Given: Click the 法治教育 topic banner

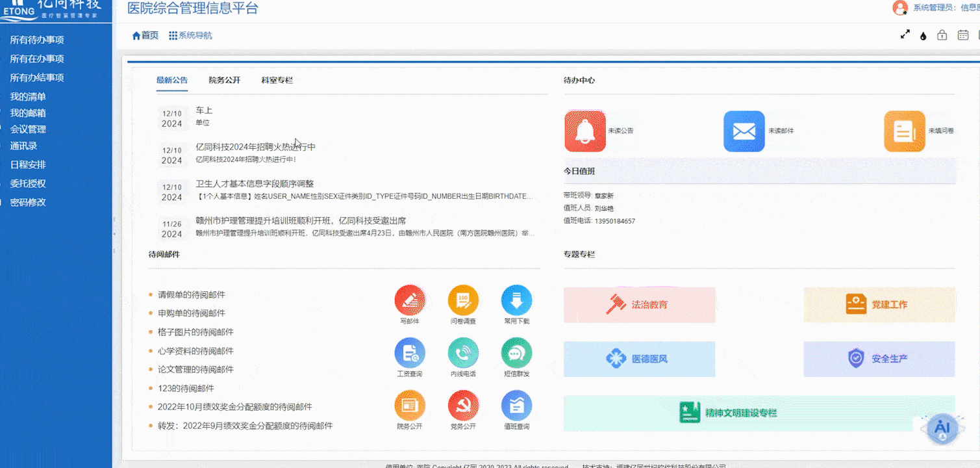Looking at the screenshot, I should [639, 305].
